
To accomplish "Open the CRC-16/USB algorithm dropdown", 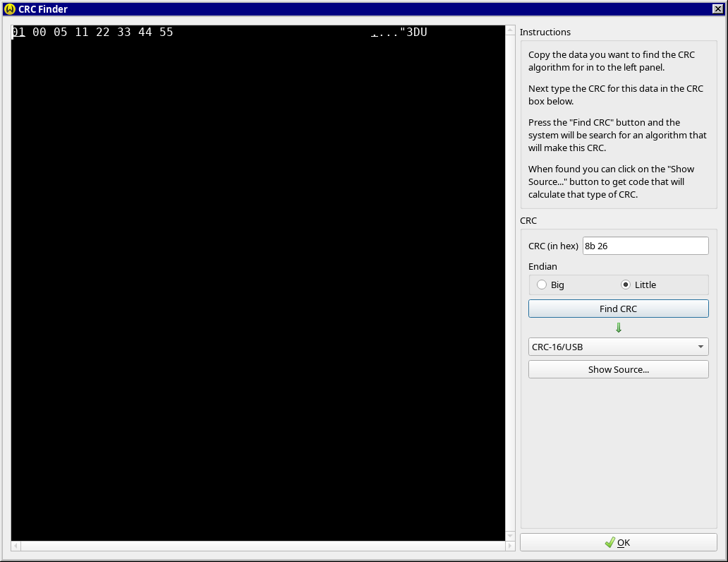I will (618, 347).
